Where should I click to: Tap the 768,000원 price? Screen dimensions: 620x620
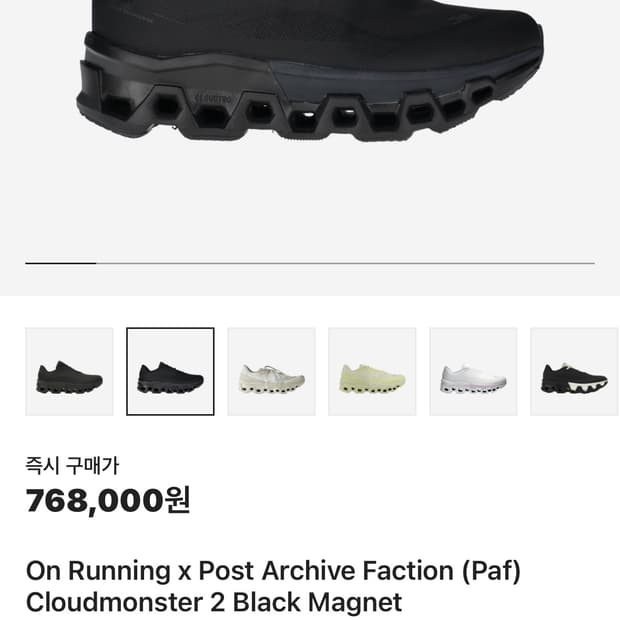tap(95, 500)
